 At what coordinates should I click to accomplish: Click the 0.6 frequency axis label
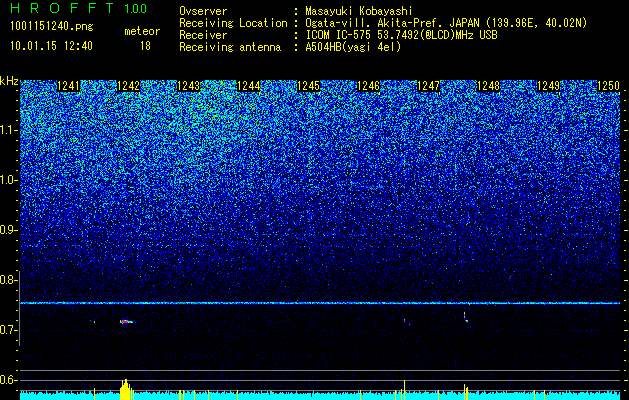(8, 380)
